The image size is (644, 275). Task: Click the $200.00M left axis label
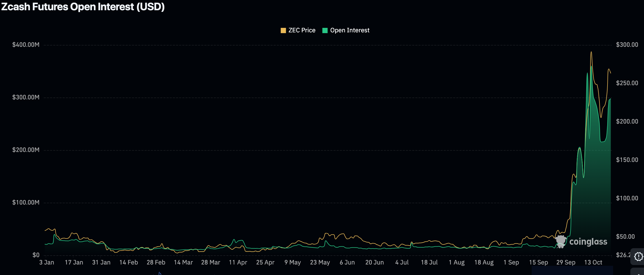click(26, 150)
